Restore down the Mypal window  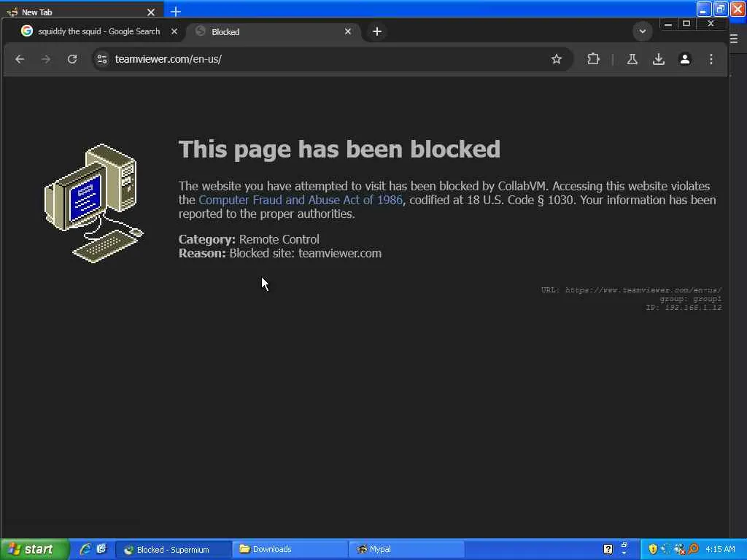(x=720, y=9)
